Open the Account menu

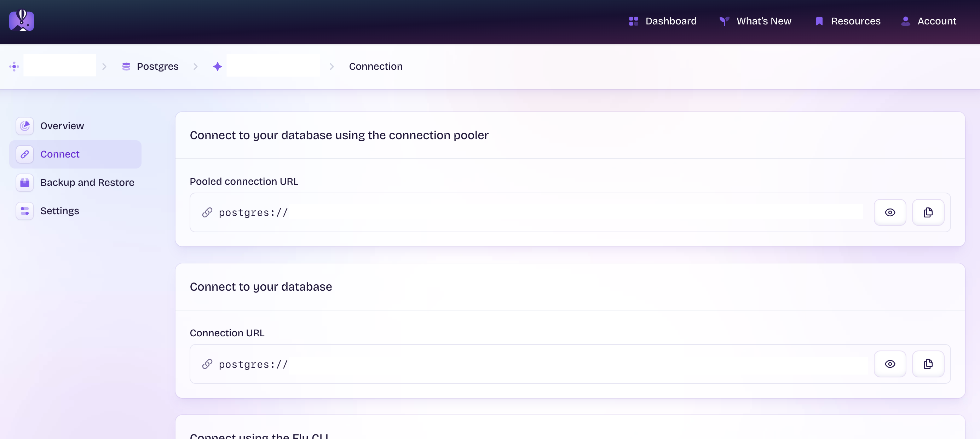(929, 21)
